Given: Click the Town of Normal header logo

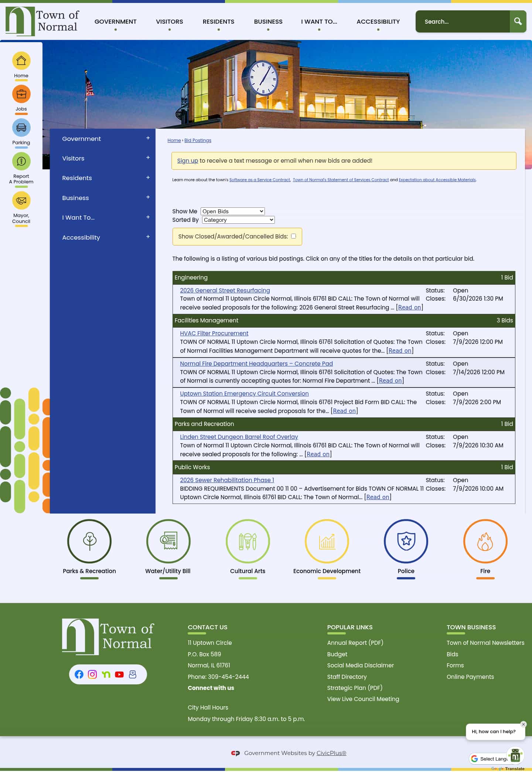Looking at the screenshot, I should [42, 21].
